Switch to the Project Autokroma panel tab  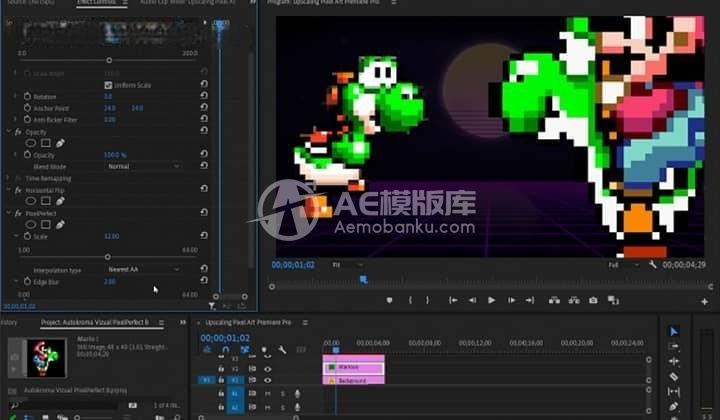[x=94, y=322]
